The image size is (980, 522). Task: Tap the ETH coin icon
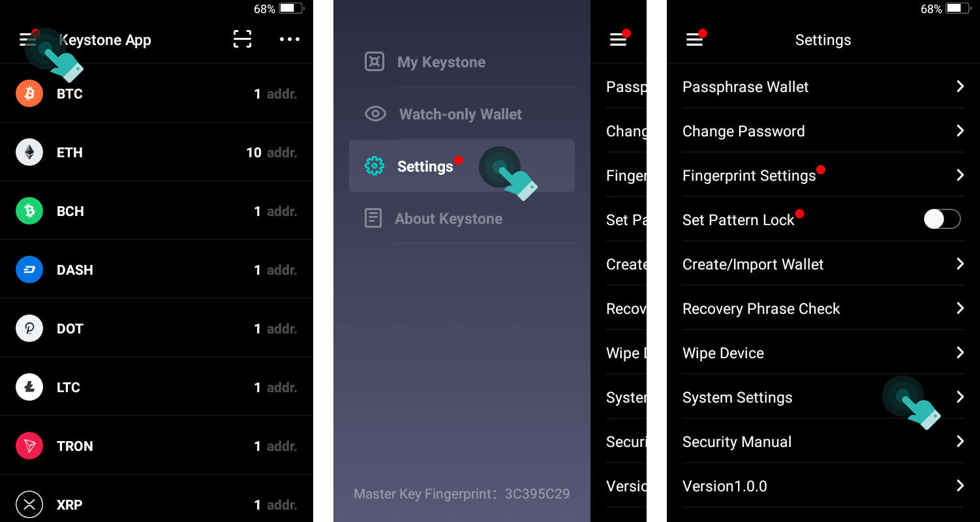pyautogui.click(x=29, y=152)
